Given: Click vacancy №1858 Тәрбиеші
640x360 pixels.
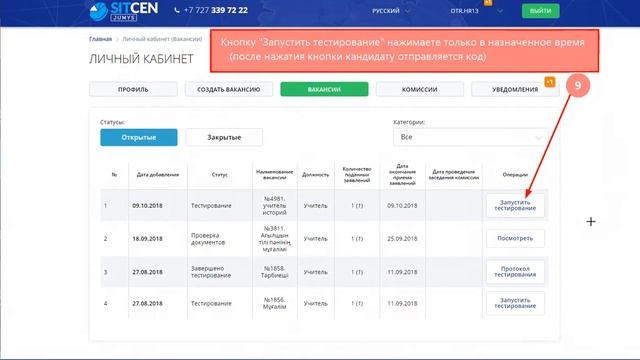Looking at the screenshot, I should (x=274, y=272).
